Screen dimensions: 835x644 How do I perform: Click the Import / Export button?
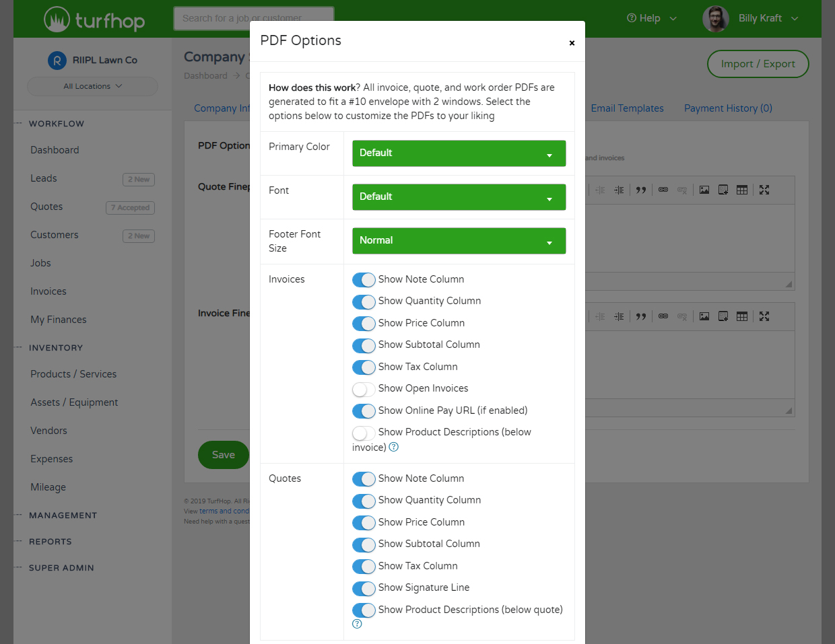click(x=758, y=64)
